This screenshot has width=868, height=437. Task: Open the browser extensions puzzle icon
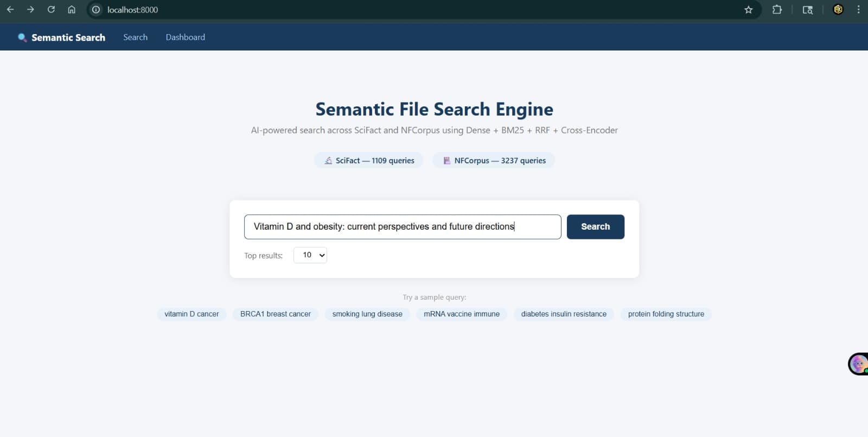click(777, 10)
